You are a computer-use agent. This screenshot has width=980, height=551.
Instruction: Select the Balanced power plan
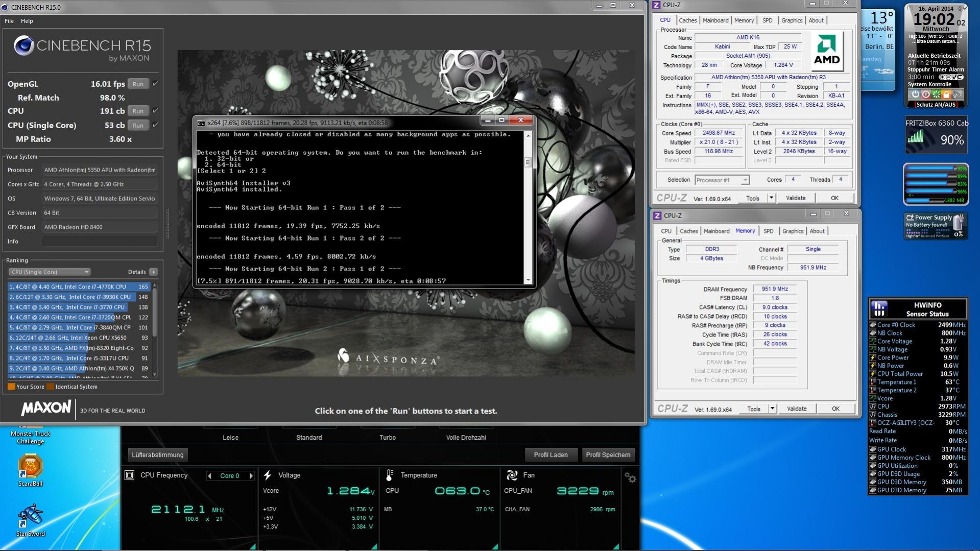click(x=928, y=236)
